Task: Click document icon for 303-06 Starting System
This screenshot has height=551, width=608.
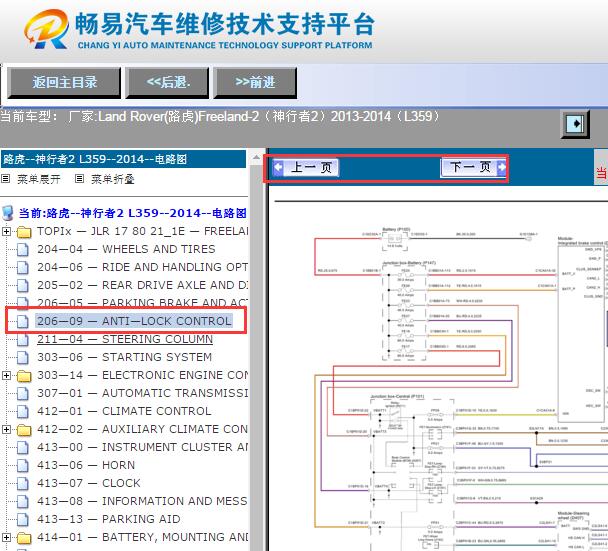Action: click(23, 358)
